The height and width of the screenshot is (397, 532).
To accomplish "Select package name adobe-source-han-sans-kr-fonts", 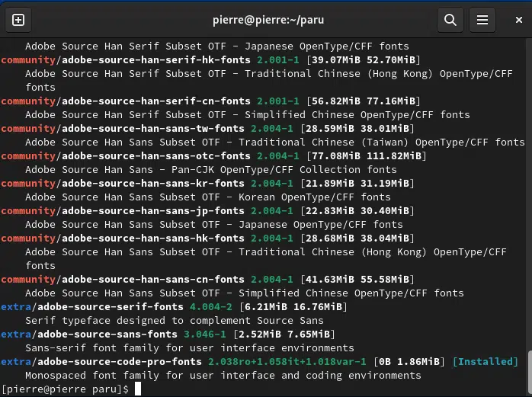I will click(x=153, y=184).
